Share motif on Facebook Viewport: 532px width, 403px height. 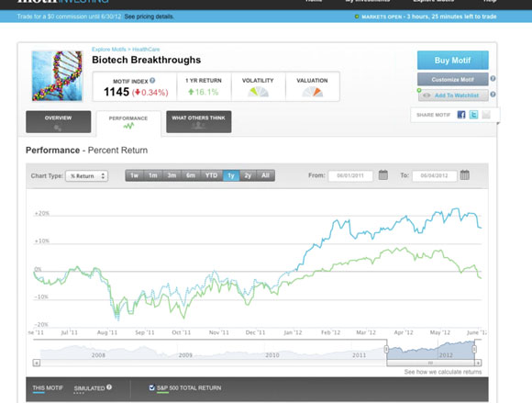(461, 115)
